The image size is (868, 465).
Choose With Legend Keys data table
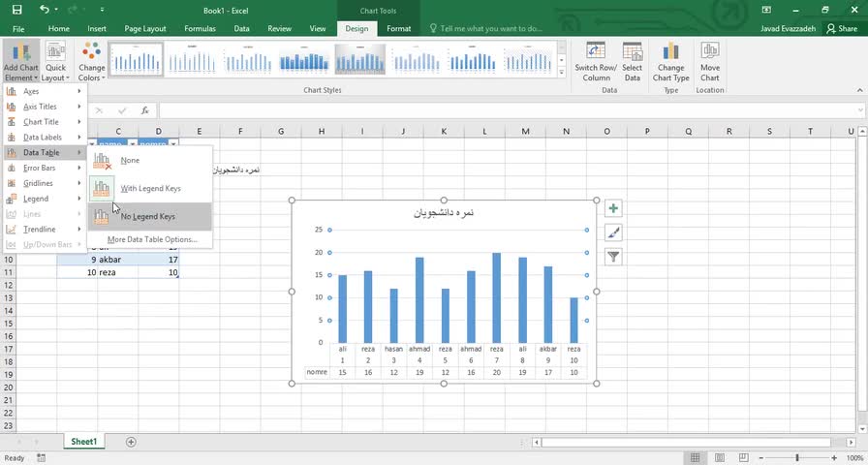149,188
